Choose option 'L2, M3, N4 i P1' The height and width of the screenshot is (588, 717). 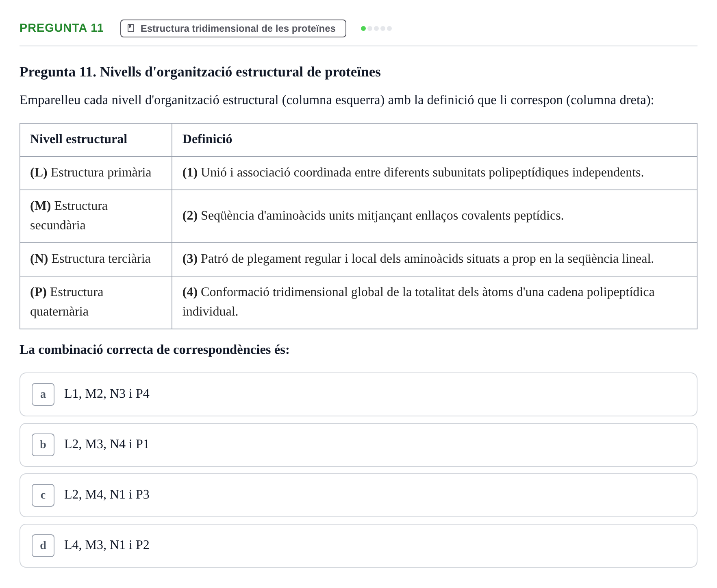coord(358,445)
